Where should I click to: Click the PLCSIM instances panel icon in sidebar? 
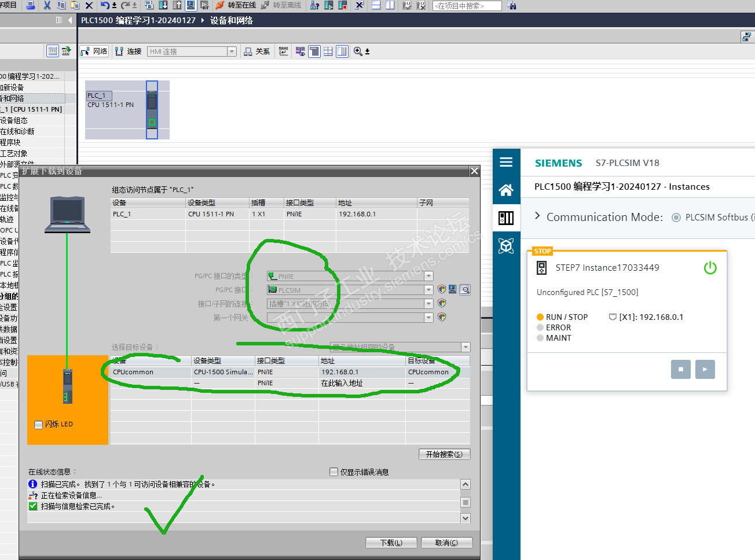[506, 218]
